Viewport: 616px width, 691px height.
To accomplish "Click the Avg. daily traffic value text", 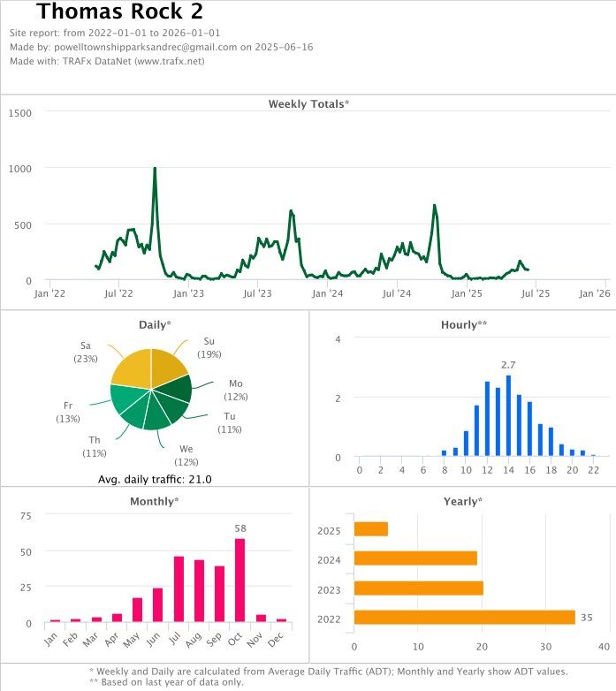I will (154, 480).
